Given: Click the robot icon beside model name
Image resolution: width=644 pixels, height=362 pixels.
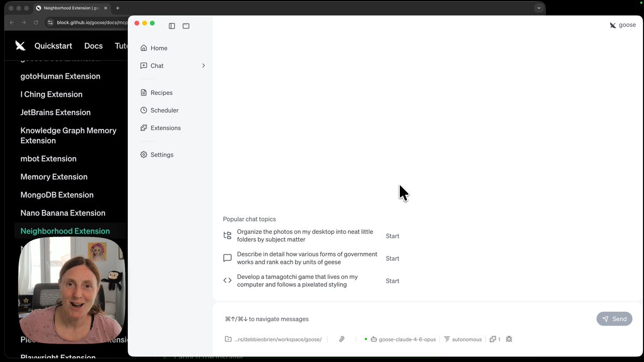Looking at the screenshot, I should pos(374,339).
